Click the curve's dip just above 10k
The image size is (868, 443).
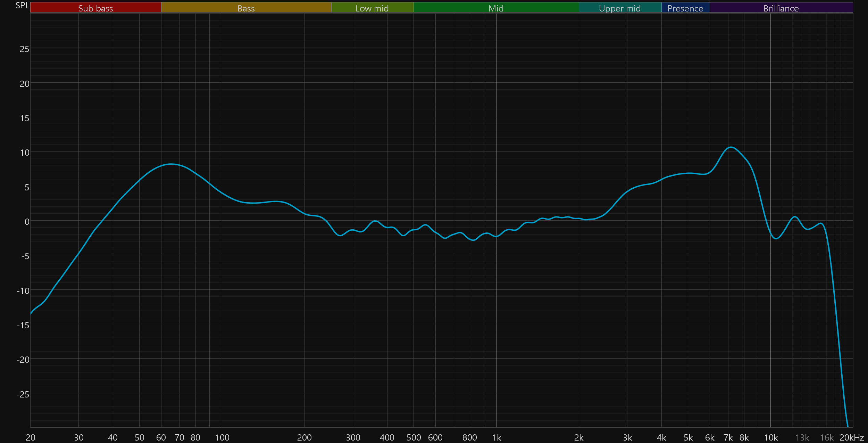tap(776, 238)
